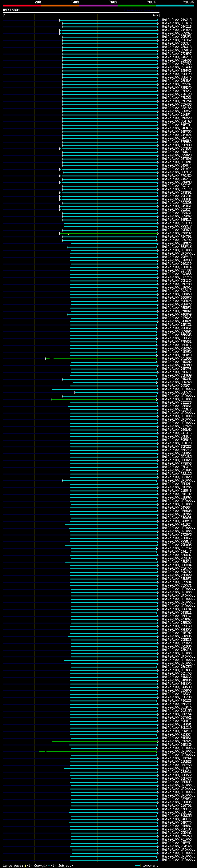Select UniRef100_P28186 entry
Image resolution: width=197 pixels, height=868 pixels.
(177, 108)
